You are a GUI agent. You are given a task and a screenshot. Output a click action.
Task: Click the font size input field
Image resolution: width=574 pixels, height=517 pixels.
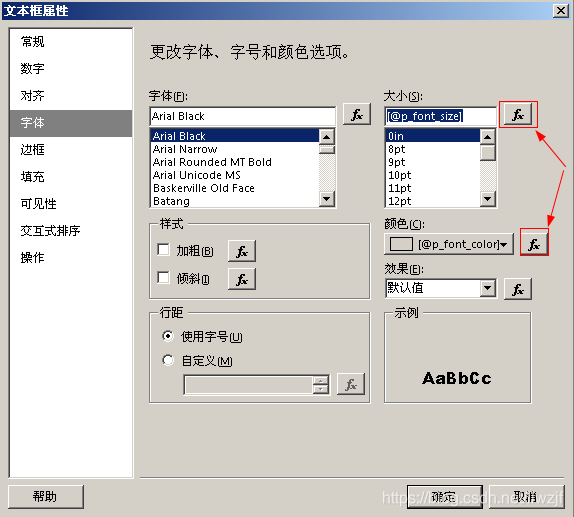(x=440, y=116)
